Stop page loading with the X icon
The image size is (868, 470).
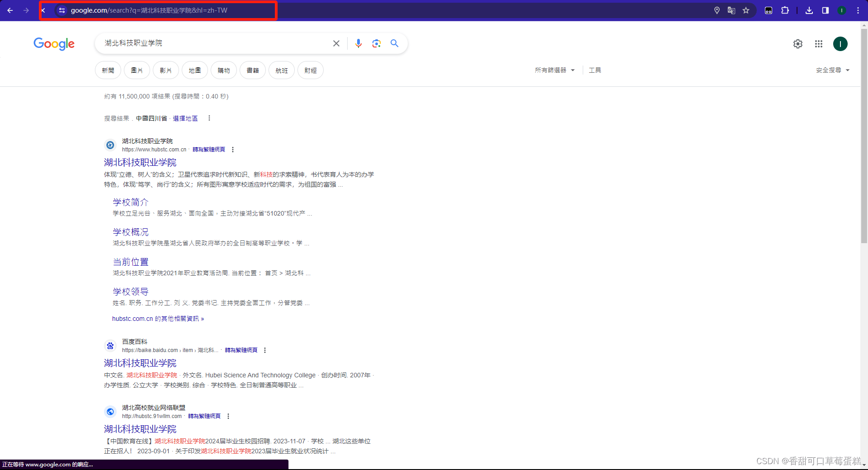point(43,10)
